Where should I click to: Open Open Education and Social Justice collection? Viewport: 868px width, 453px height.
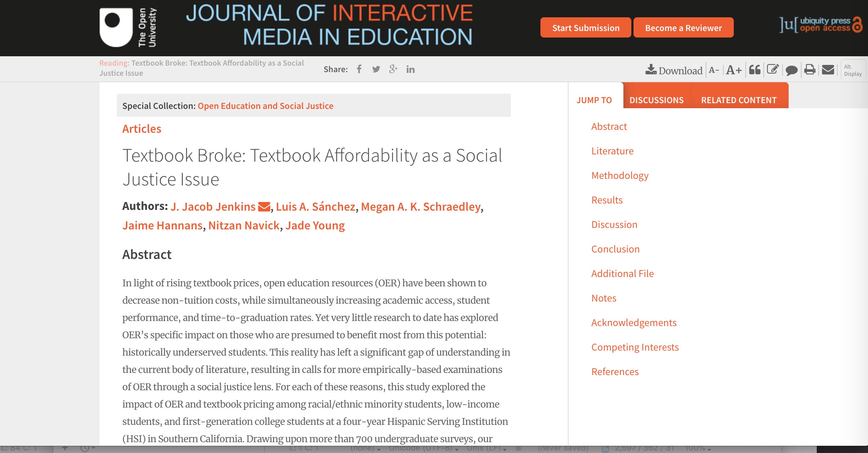(x=265, y=106)
